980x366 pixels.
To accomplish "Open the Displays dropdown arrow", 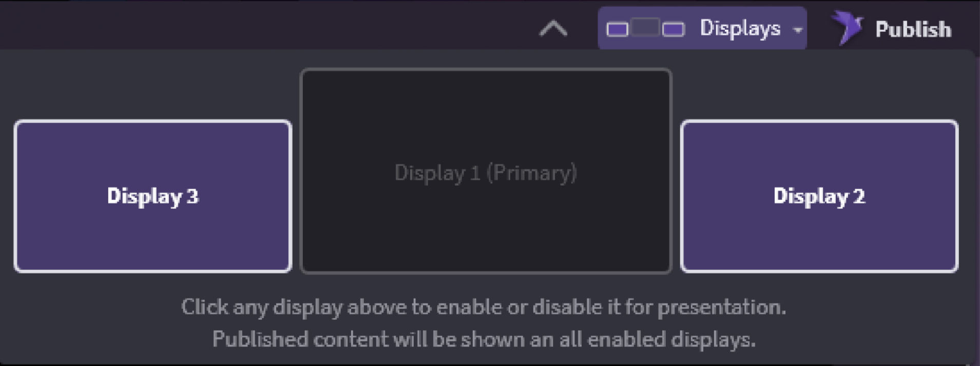I will (797, 30).
